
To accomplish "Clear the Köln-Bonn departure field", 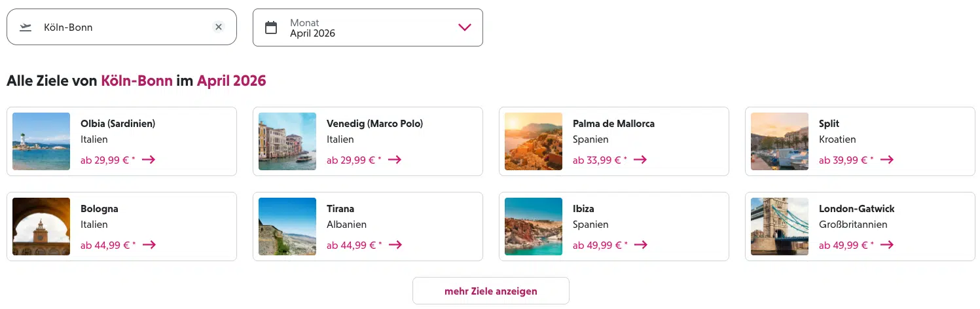I will pos(219,27).
